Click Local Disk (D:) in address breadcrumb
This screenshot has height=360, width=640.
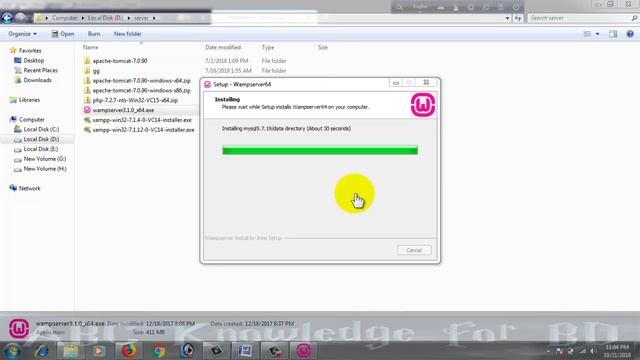pyautogui.click(x=104, y=18)
